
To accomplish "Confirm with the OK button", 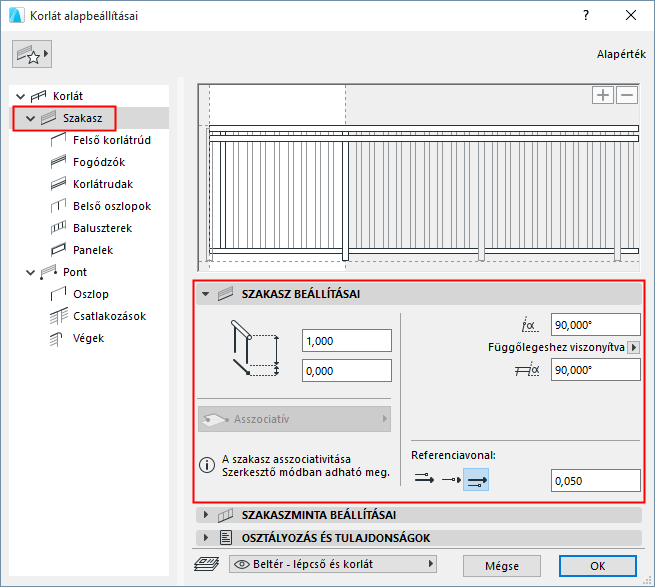I will (598, 566).
